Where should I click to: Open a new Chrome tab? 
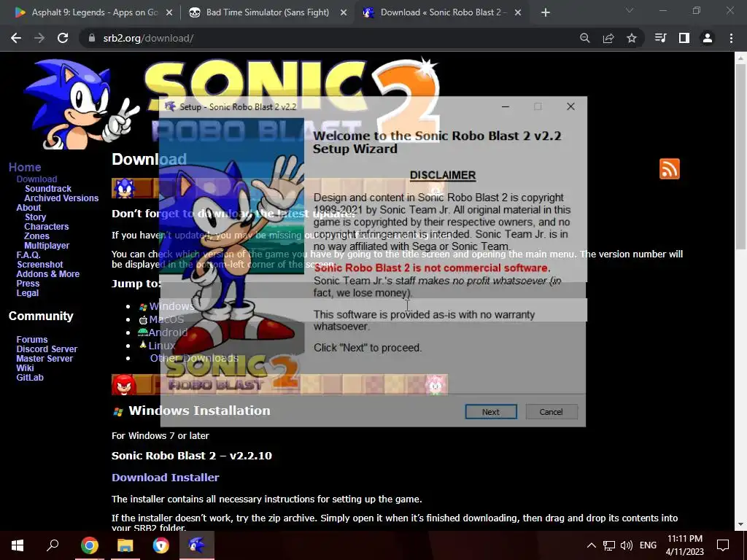tap(546, 12)
